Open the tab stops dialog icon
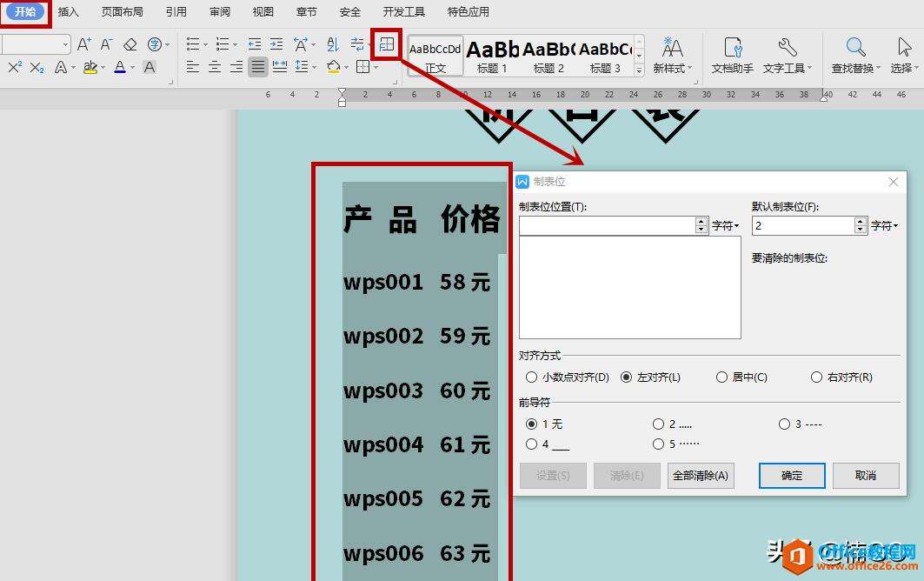 (387, 44)
